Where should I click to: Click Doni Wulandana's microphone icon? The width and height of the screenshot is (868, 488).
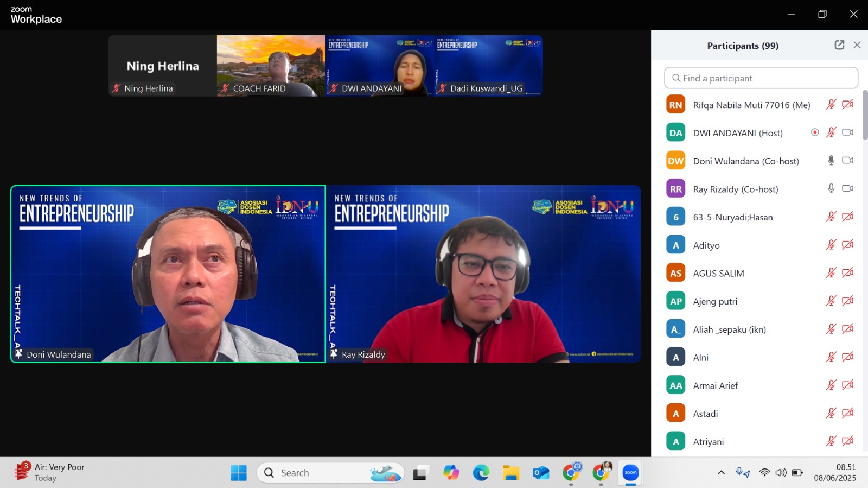pyautogui.click(x=831, y=161)
